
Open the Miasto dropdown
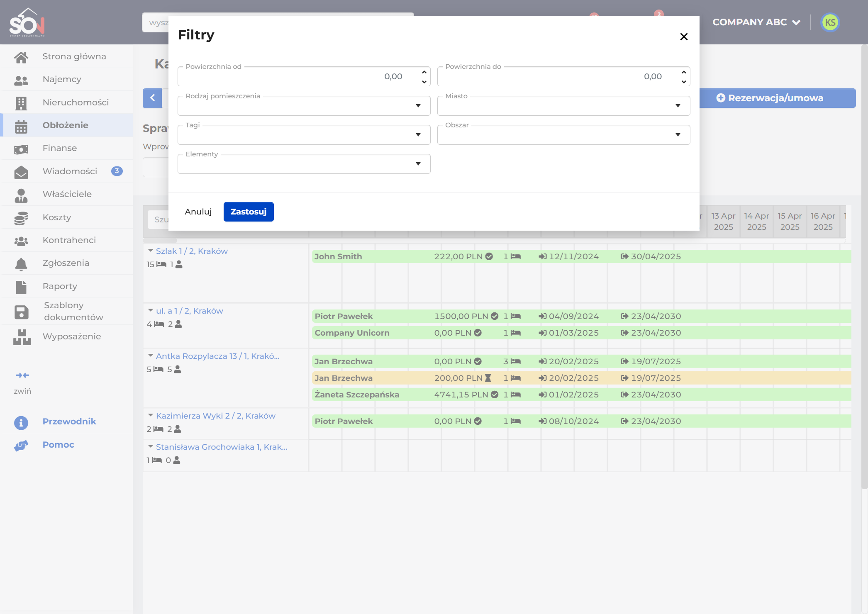[563, 106]
